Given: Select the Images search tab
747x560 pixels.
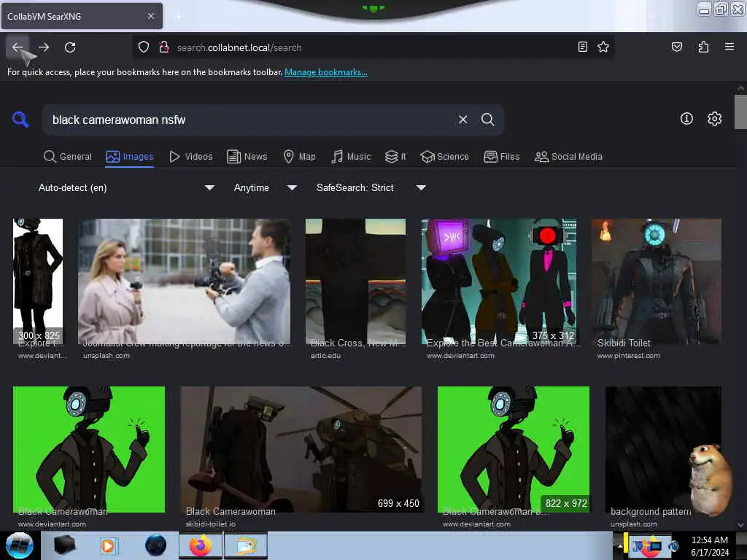Looking at the screenshot, I should (130, 157).
